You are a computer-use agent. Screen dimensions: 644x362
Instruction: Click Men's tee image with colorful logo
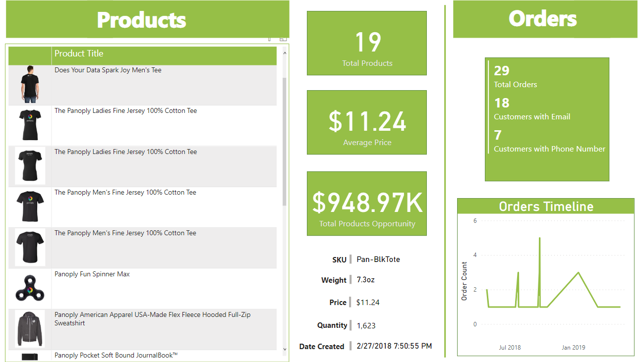tap(30, 207)
